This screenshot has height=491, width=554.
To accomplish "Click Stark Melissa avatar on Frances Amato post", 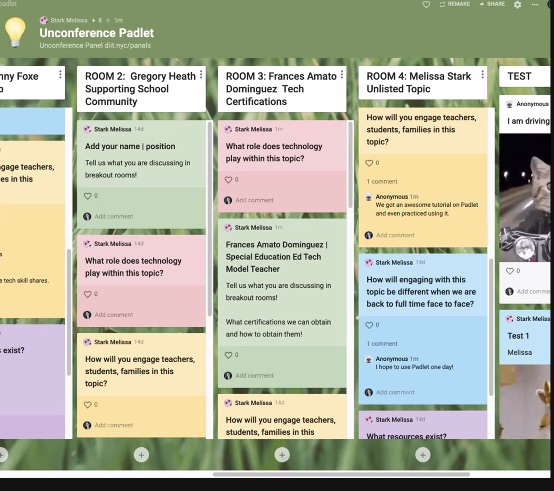I will click(228, 228).
